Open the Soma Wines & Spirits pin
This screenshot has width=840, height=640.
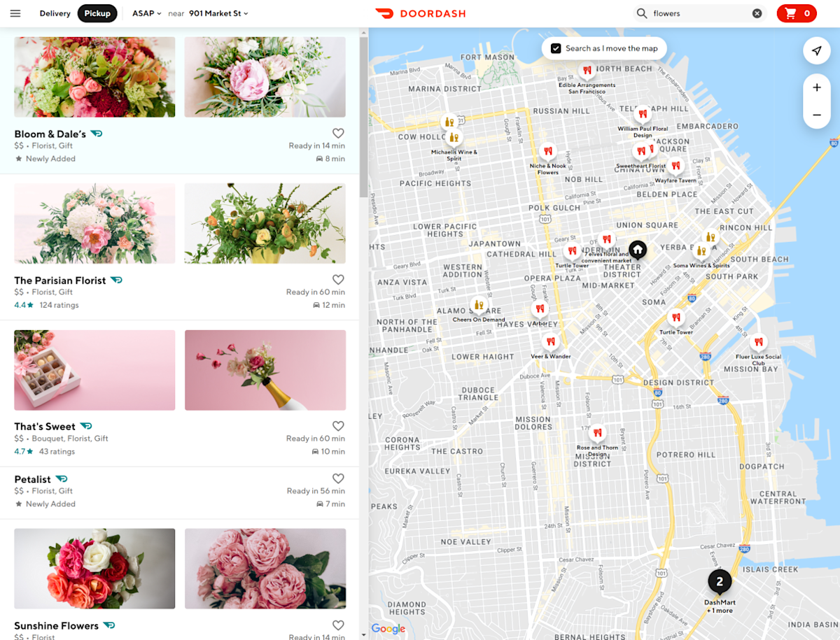[701, 250]
